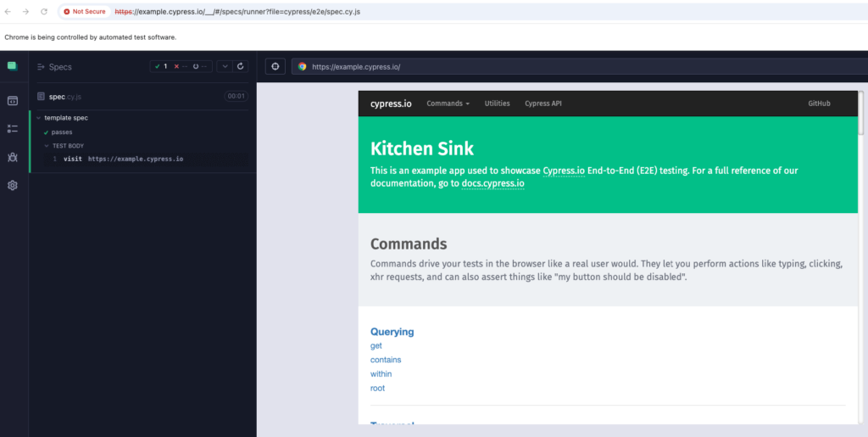Expand the Specs list panel icon
The width and height of the screenshot is (868, 437).
(x=41, y=67)
